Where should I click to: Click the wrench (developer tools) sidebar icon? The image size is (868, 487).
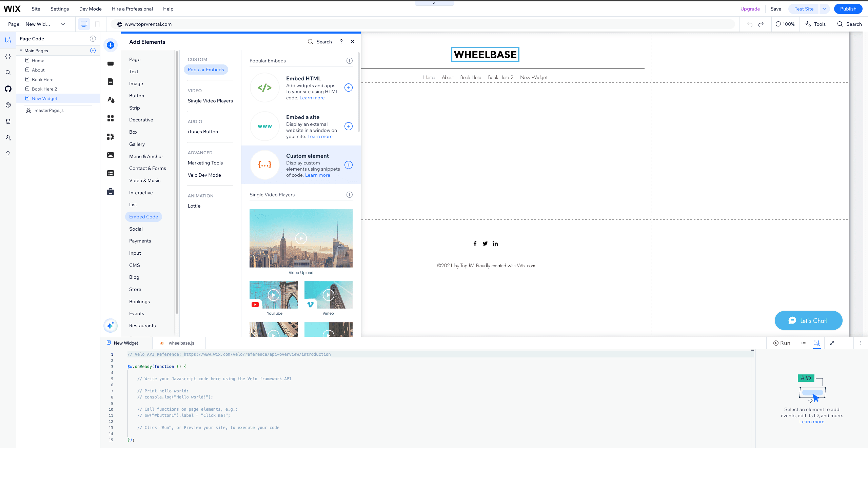pos(8,137)
